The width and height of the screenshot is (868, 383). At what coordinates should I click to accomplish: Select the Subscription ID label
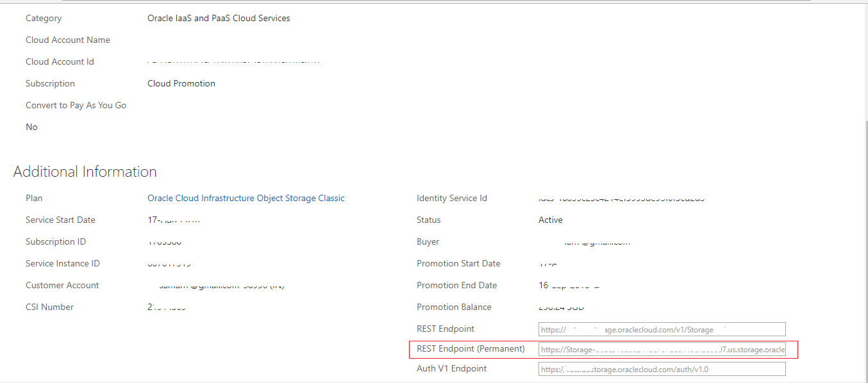pyautogui.click(x=56, y=242)
